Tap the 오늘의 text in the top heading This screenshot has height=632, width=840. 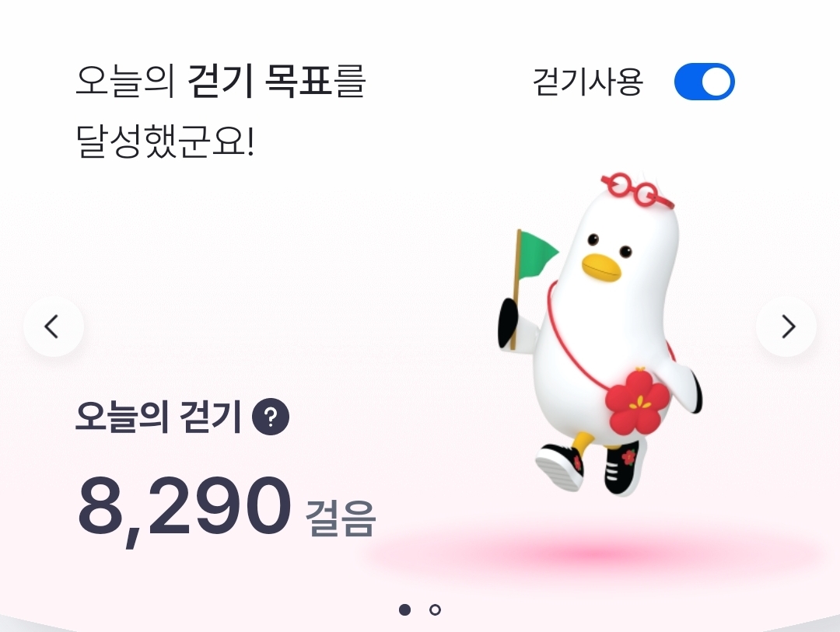pyautogui.click(x=125, y=81)
